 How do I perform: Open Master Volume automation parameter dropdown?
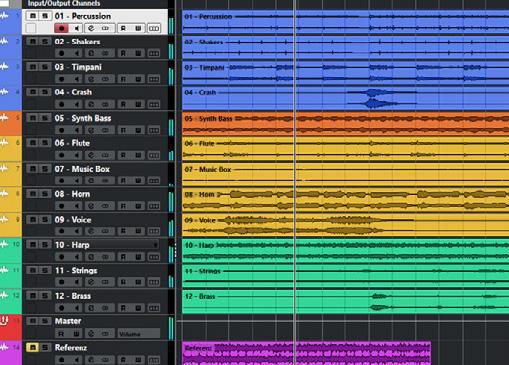tap(138, 334)
